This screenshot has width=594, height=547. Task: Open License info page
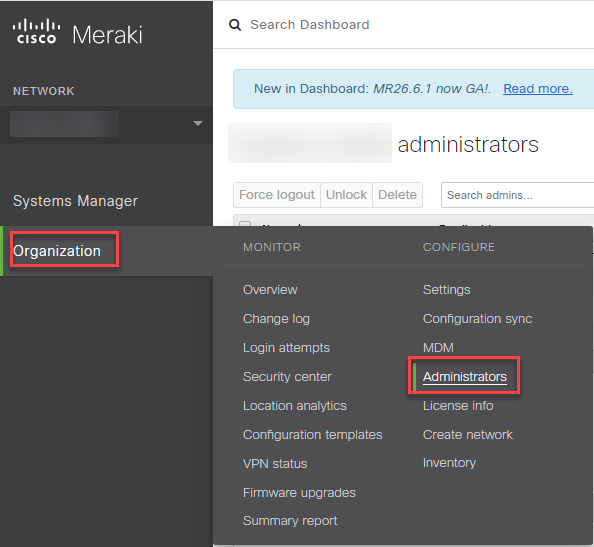(458, 406)
